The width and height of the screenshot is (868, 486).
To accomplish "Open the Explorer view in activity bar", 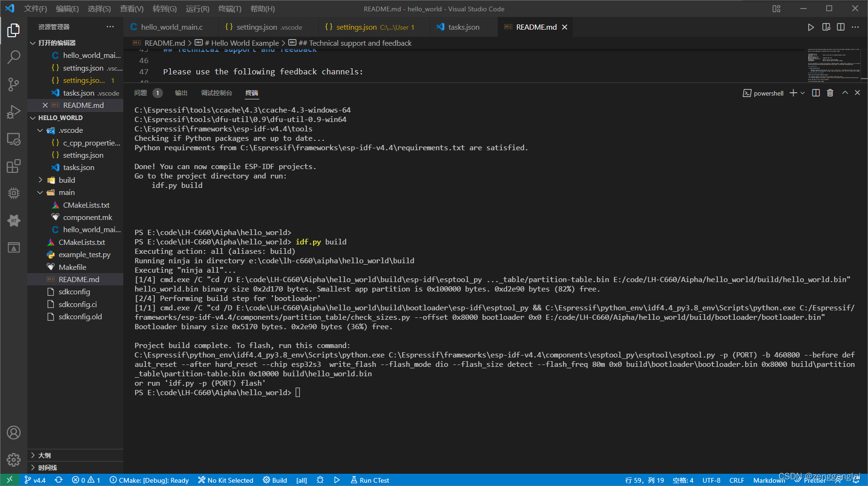I will 14,31.
